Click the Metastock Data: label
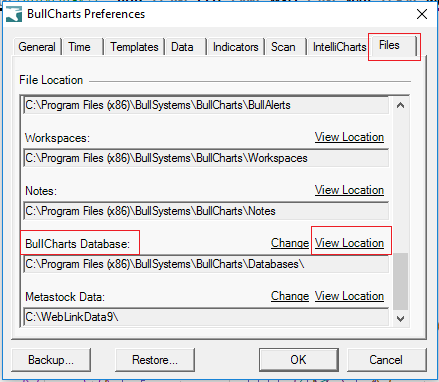Viewport: 439px width, 382px height. pyautogui.click(x=65, y=297)
